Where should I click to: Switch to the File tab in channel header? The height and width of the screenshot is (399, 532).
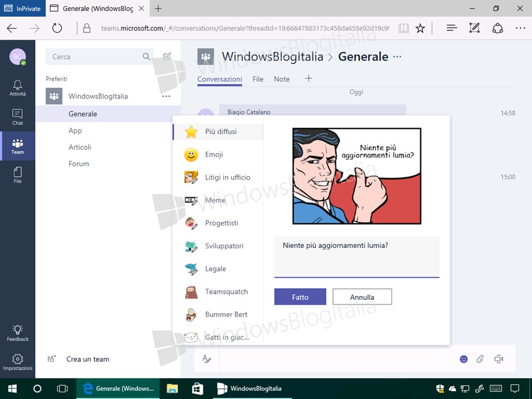click(258, 79)
